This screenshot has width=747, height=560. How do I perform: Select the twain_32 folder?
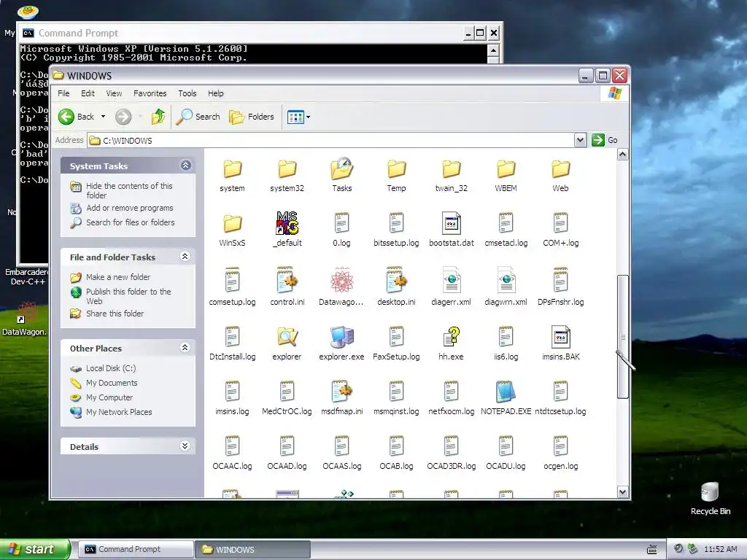tap(451, 169)
